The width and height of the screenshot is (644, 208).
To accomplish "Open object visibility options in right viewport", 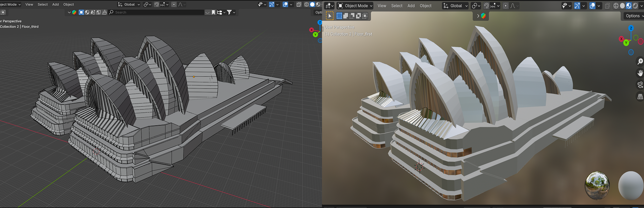I will click(x=567, y=6).
